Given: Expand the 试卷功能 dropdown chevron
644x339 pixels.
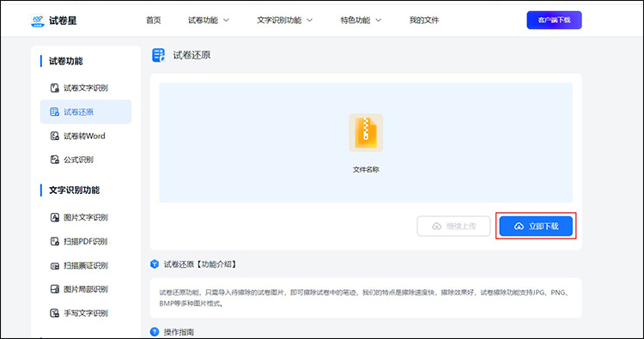Looking at the screenshot, I should click(226, 20).
